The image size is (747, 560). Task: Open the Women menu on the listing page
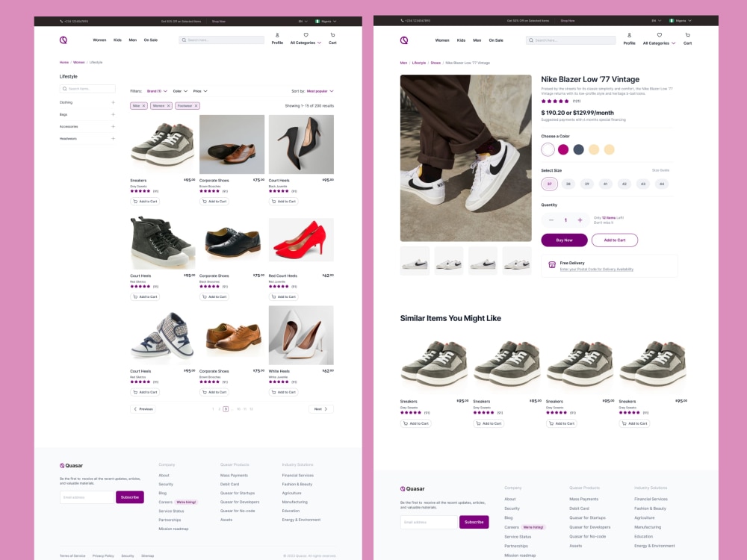point(99,40)
